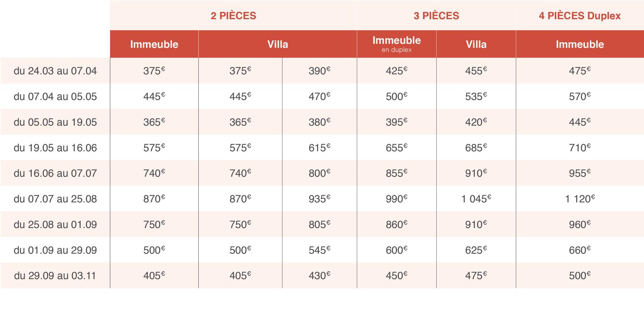
Task: Select the 960€ price cell
Action: (x=580, y=224)
